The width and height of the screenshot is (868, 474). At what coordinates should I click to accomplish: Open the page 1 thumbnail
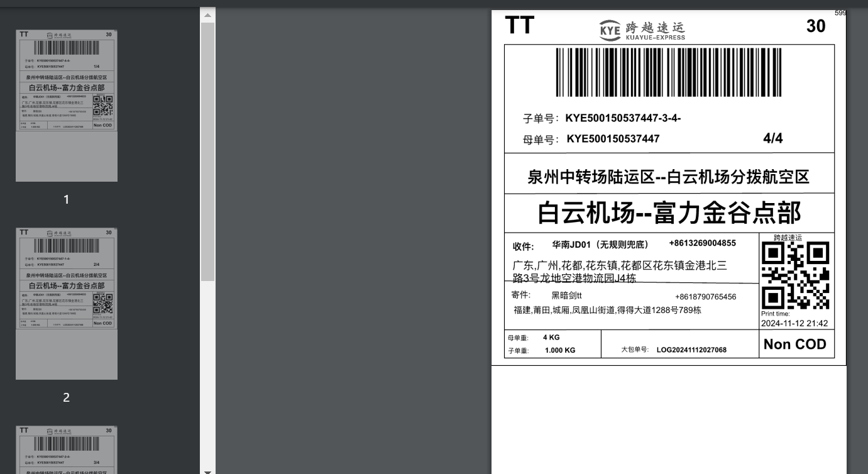(67, 106)
